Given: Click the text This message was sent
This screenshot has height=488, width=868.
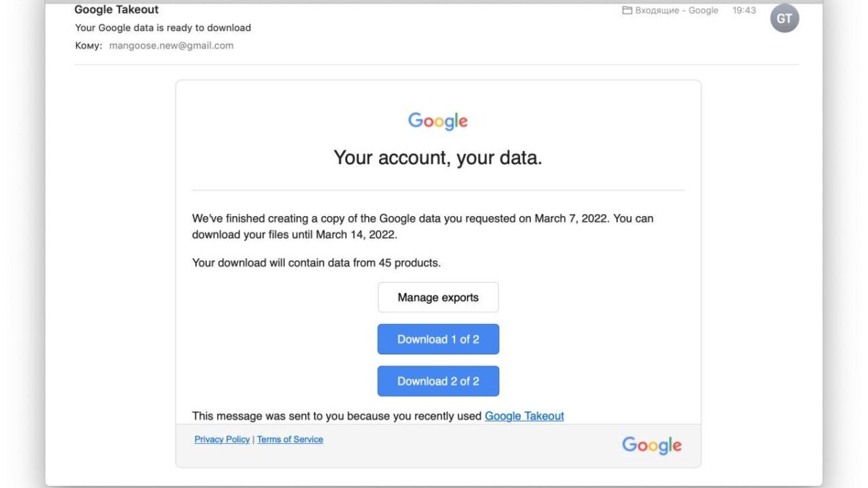Looking at the screenshot, I should 337,416.
